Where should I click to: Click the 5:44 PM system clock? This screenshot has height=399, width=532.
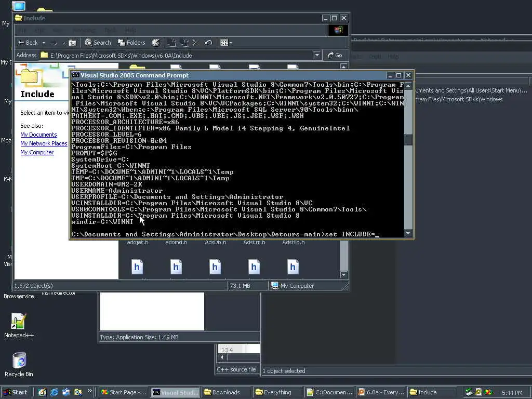click(x=512, y=393)
